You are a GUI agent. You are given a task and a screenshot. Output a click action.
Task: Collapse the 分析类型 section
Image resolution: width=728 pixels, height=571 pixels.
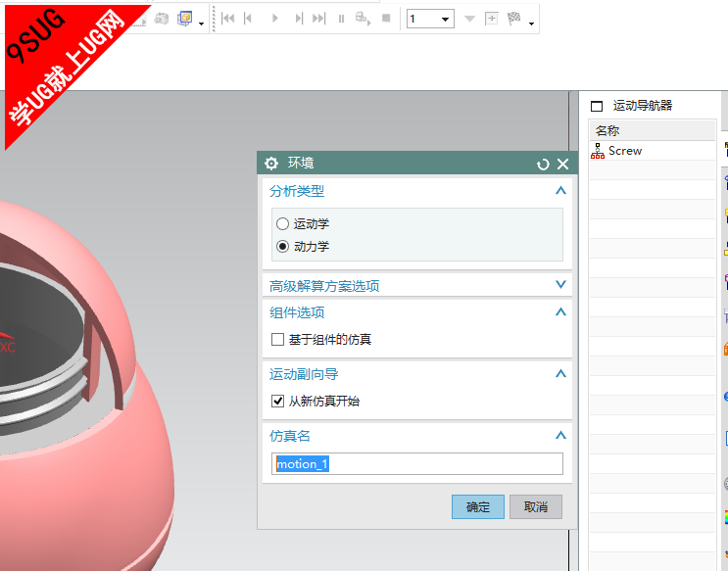pyautogui.click(x=560, y=190)
